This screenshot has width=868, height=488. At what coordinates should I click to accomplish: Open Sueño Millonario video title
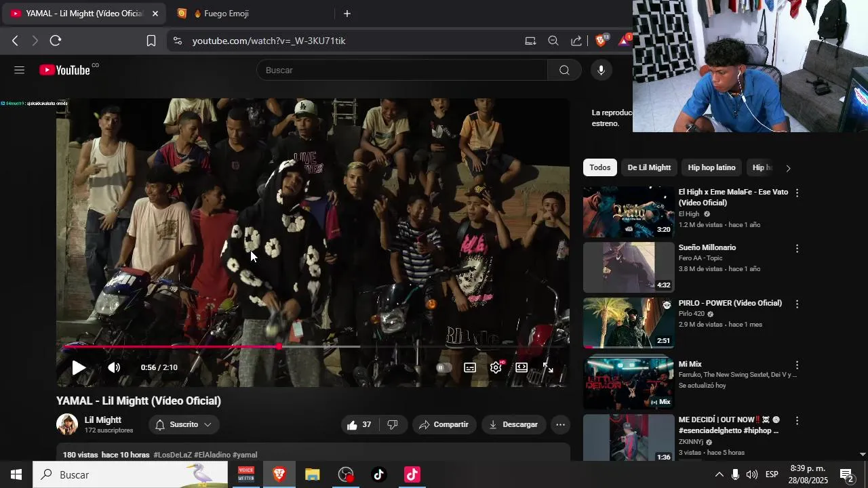click(707, 247)
